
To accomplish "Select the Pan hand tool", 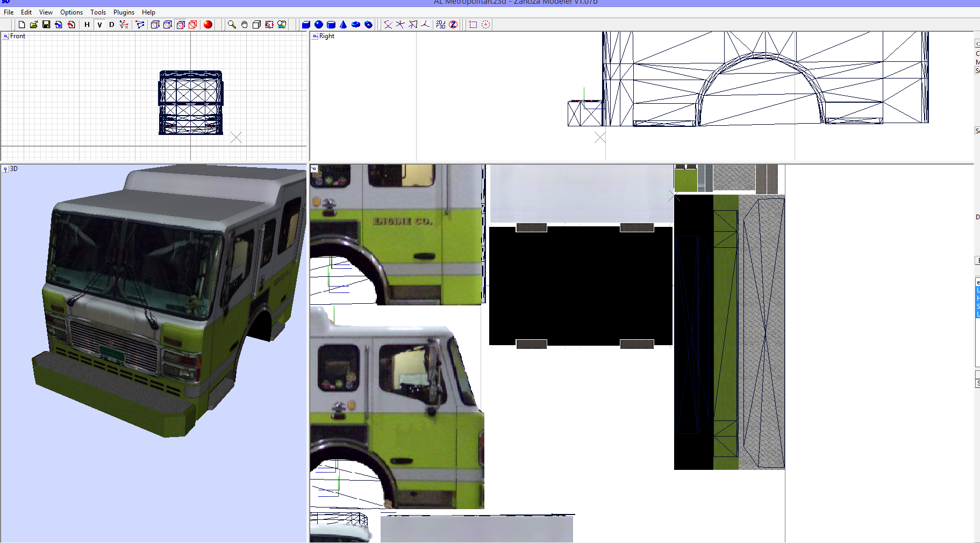I will pyautogui.click(x=245, y=24).
